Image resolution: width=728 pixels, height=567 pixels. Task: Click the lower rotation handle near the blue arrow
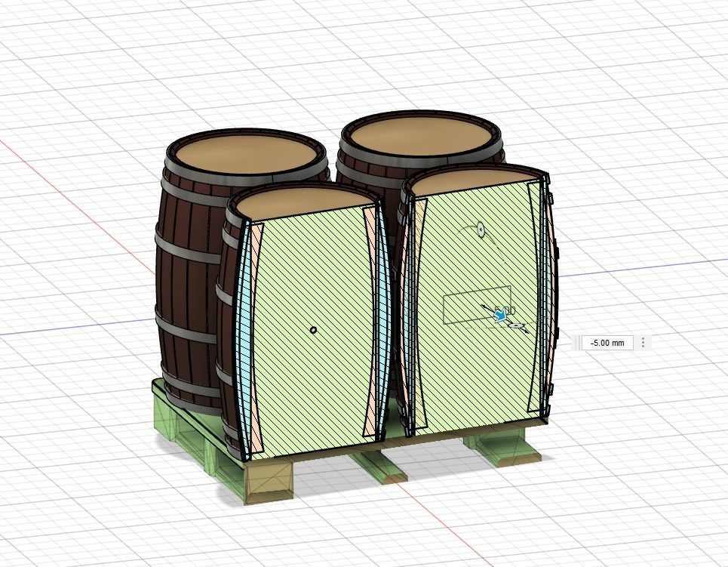(515, 326)
